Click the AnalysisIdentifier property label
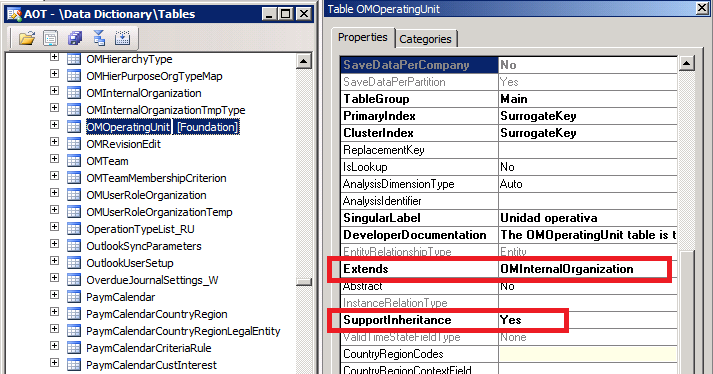Viewport: 713px width, 374px height. pyautogui.click(x=382, y=201)
